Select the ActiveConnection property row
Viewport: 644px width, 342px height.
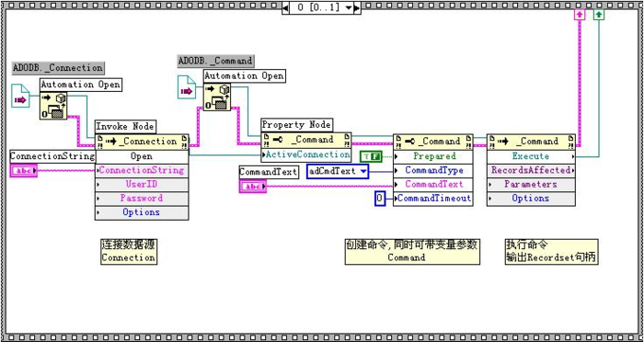306,154
